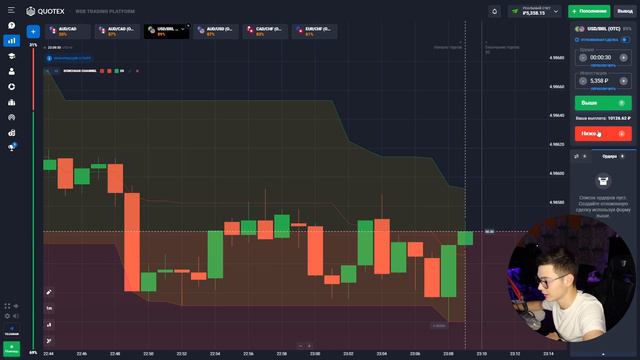Switch to the AUD/USD (OTC) tab
The width and height of the screenshot is (640, 360).
click(216, 31)
